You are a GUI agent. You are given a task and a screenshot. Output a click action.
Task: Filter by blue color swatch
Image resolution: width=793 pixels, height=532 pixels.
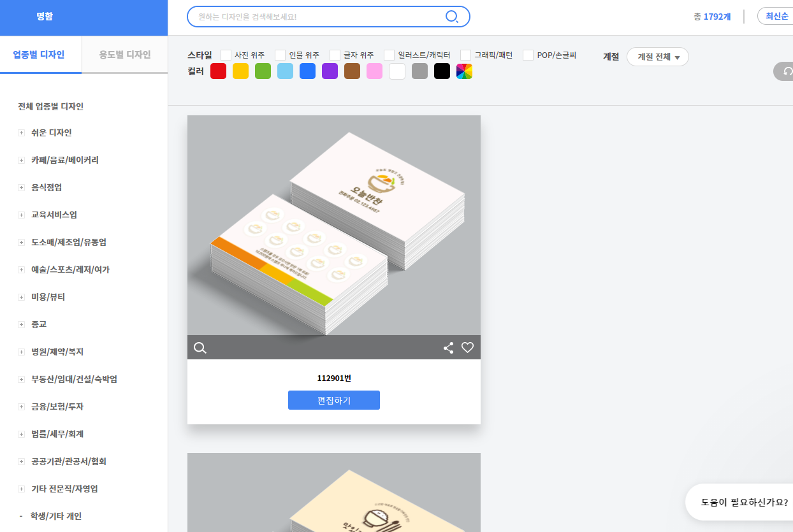tap(308, 71)
